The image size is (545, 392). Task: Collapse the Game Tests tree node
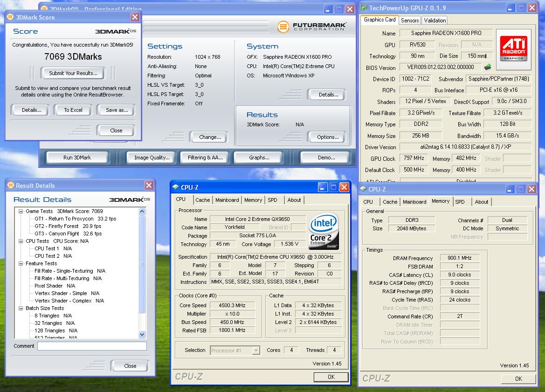(x=21, y=211)
